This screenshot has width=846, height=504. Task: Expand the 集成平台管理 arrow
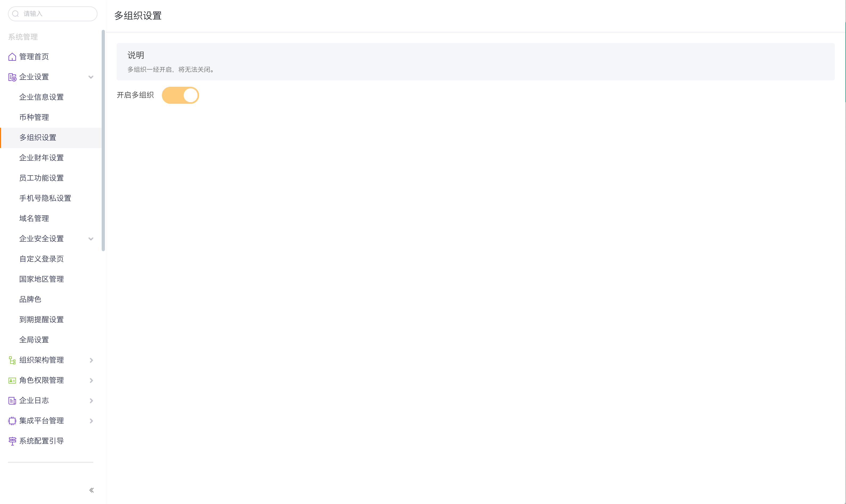coord(91,421)
